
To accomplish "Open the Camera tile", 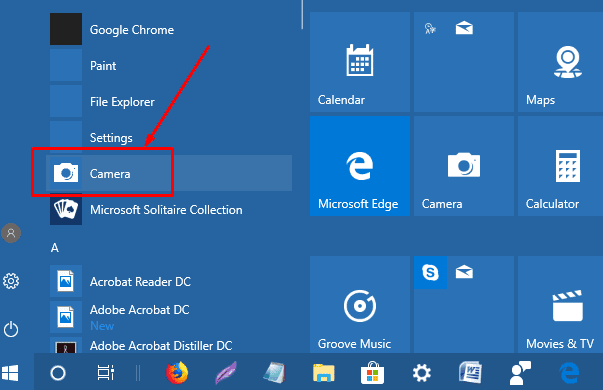I will [464, 166].
